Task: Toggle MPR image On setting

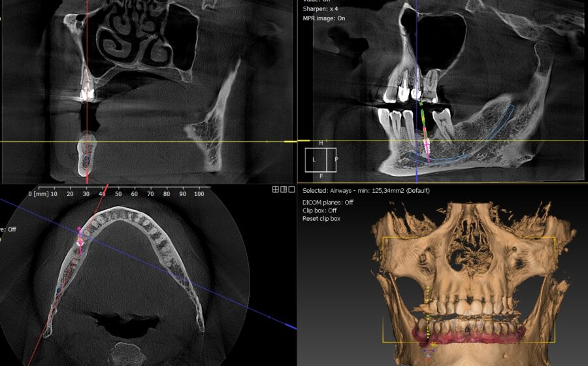Action: 324,18
